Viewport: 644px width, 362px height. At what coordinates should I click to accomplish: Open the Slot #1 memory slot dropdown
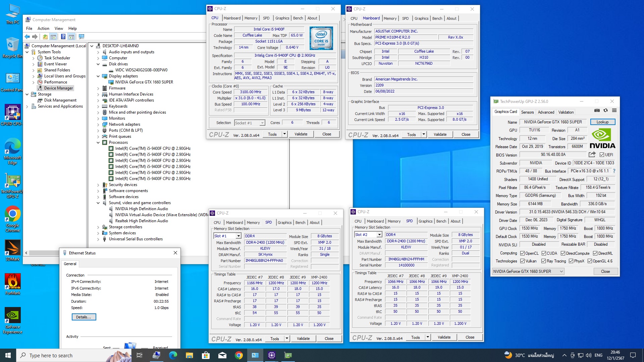tap(238, 236)
